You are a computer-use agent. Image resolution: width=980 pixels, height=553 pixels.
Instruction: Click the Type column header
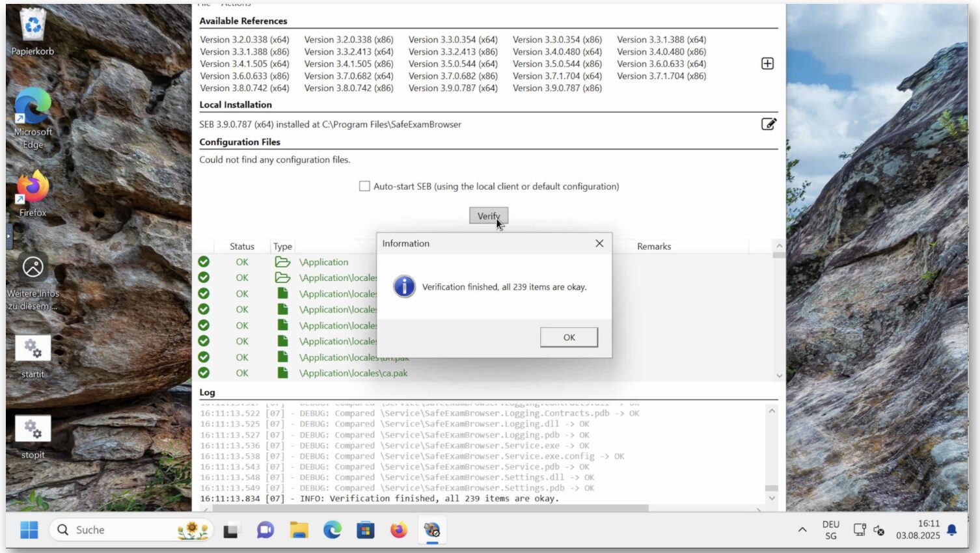(282, 247)
